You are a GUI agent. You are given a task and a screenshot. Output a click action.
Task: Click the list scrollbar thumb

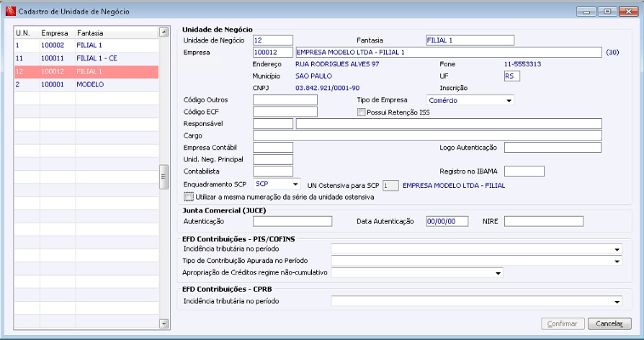[164, 176]
